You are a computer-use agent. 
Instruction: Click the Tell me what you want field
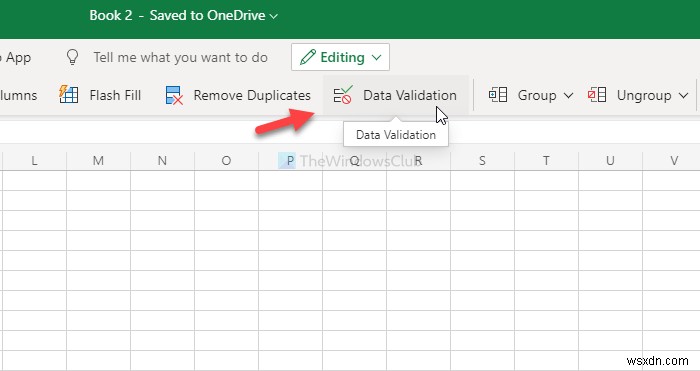(x=180, y=57)
